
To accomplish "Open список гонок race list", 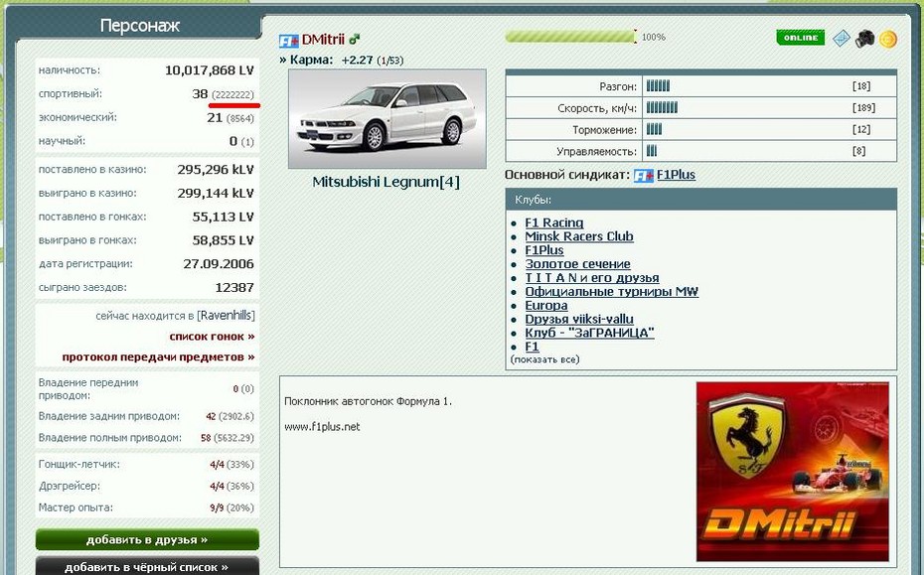I will pyautogui.click(x=213, y=337).
